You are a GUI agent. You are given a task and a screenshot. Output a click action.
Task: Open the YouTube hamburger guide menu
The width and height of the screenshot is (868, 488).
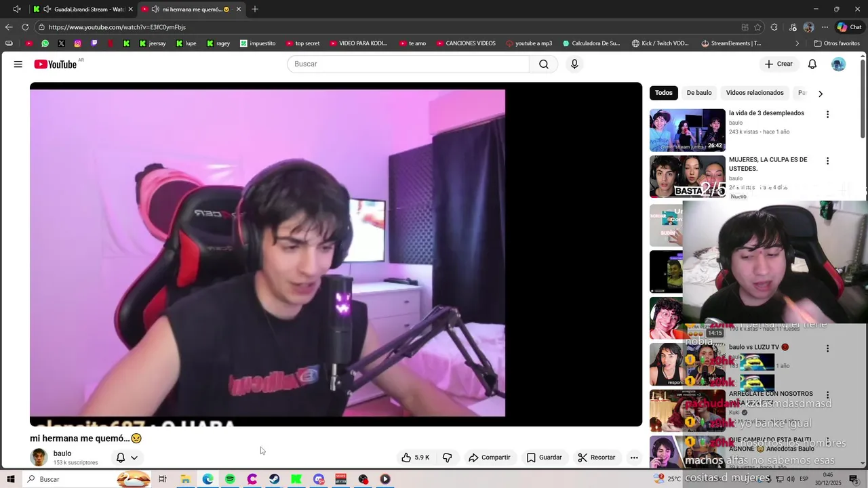pos(18,64)
